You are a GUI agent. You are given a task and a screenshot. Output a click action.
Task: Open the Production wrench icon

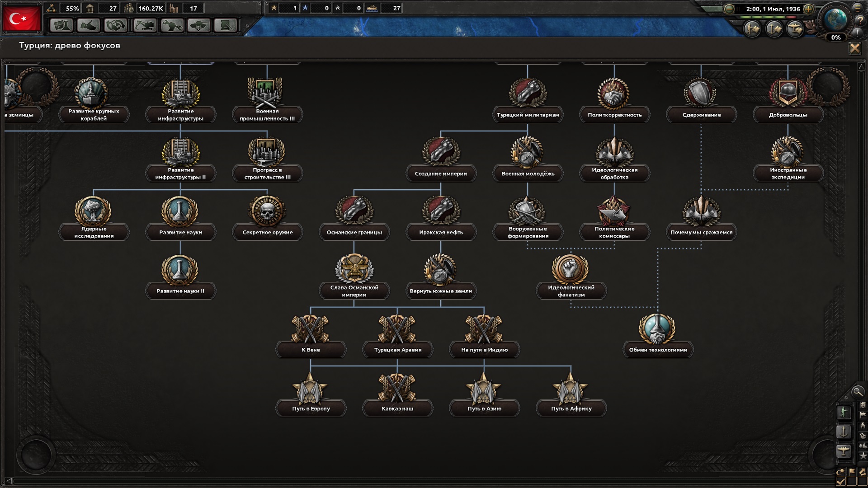point(171,25)
